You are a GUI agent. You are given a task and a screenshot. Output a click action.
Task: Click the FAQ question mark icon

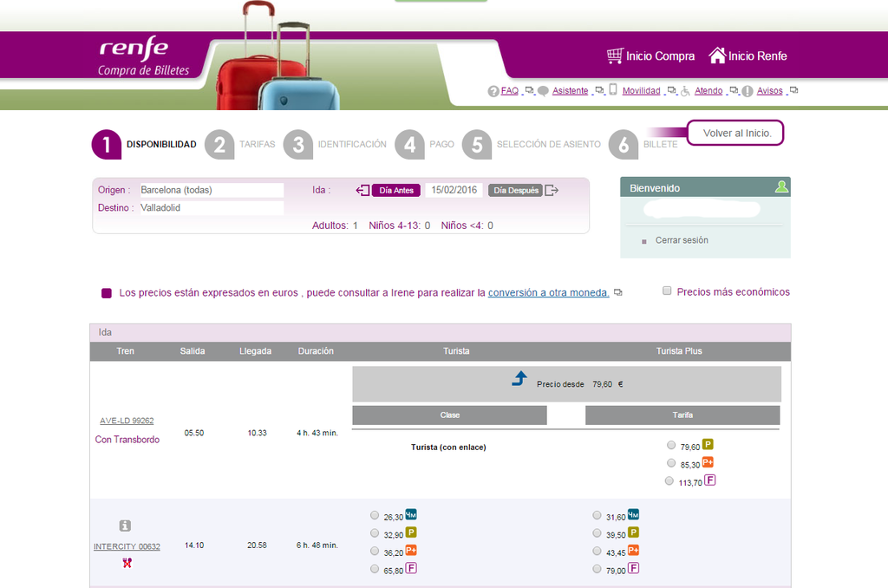(493, 91)
